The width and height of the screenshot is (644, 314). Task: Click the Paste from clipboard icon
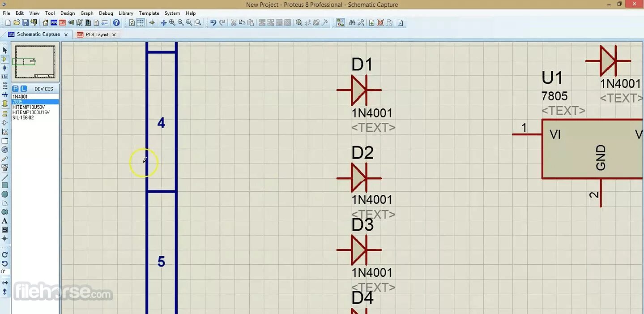[x=251, y=23]
